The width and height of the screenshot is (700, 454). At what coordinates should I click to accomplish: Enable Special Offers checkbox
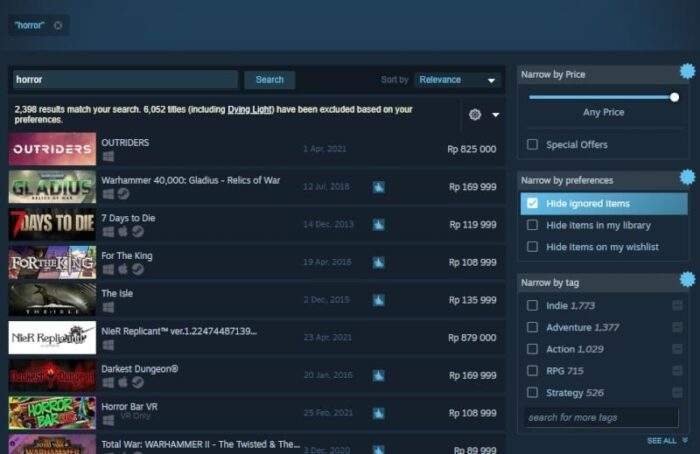(532, 144)
